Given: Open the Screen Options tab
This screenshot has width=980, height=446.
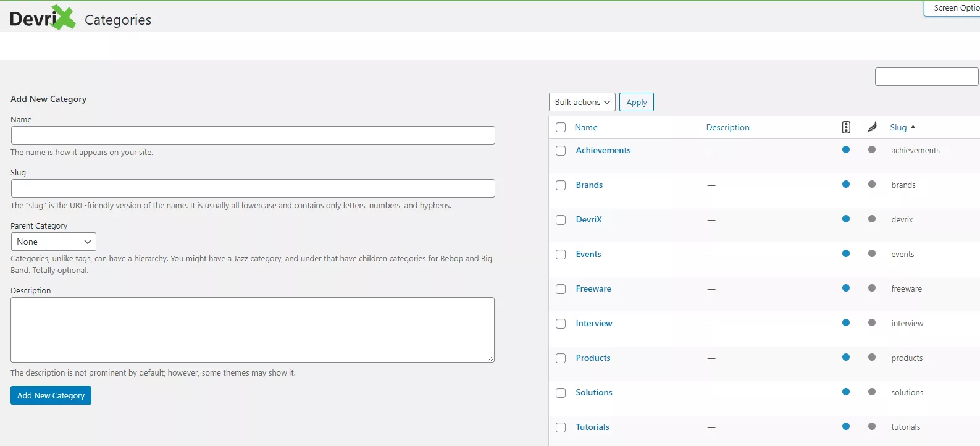Looking at the screenshot, I should pos(952,8).
